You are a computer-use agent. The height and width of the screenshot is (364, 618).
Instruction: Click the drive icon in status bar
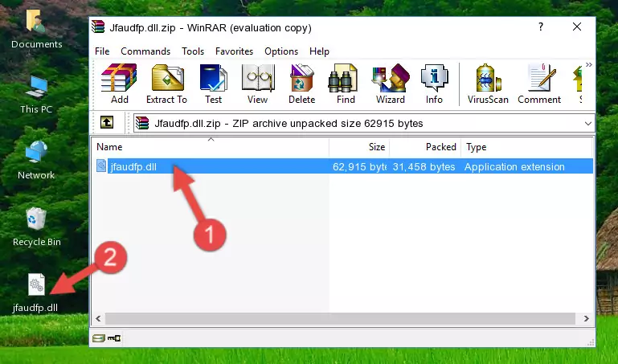pos(99,338)
